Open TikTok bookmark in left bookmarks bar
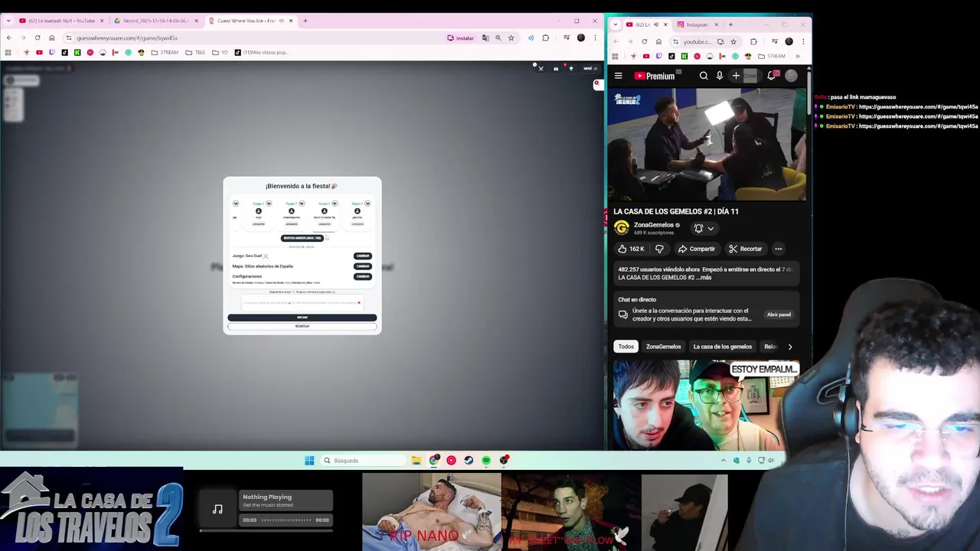 (x=64, y=53)
